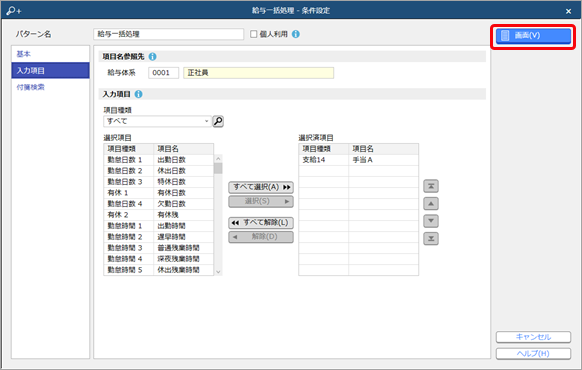The width and height of the screenshot is (582, 370).
Task: Click 項目種類 column header in 選択項目
Action: point(128,149)
